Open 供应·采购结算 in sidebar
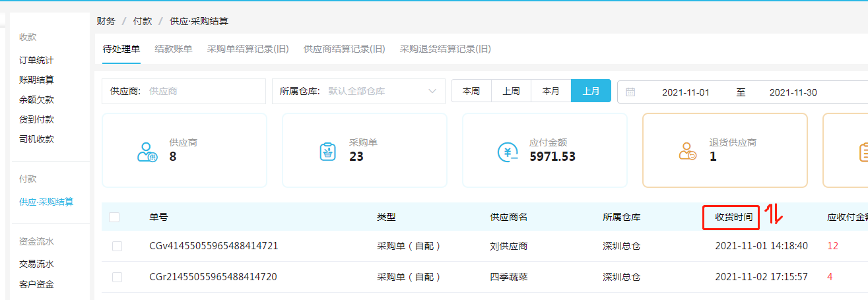 click(46, 202)
